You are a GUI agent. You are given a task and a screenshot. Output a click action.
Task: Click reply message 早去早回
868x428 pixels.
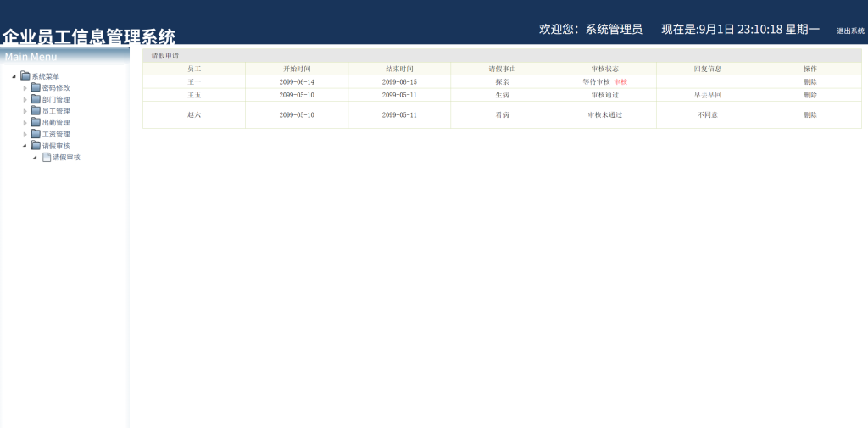pyautogui.click(x=708, y=95)
